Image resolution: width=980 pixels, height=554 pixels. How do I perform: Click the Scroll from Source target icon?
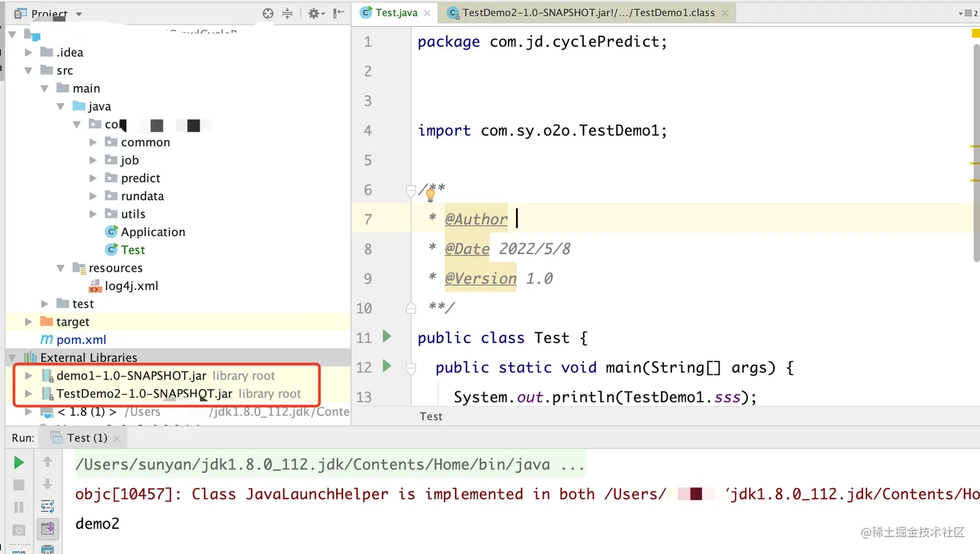[268, 13]
